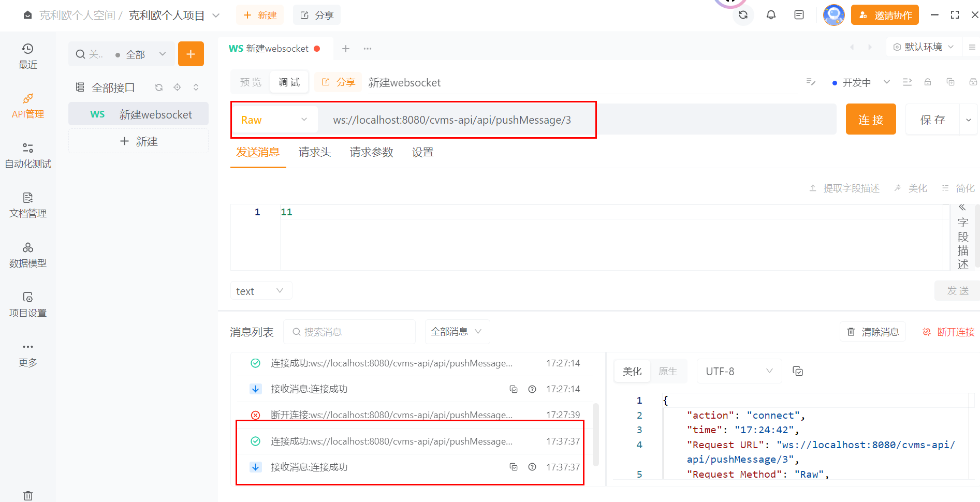The width and height of the screenshot is (980, 502).
Task: Open the 自动化测试 sidebar section
Action: tap(28, 156)
